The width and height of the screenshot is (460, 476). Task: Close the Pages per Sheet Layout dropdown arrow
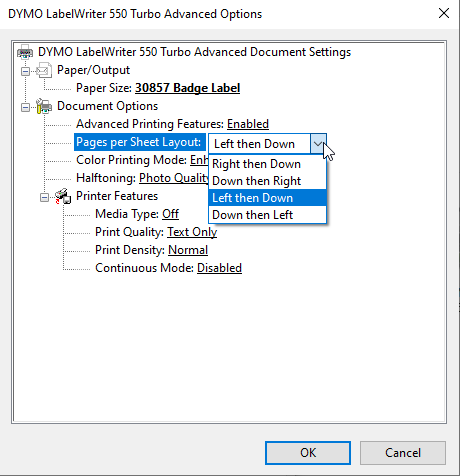click(x=318, y=144)
